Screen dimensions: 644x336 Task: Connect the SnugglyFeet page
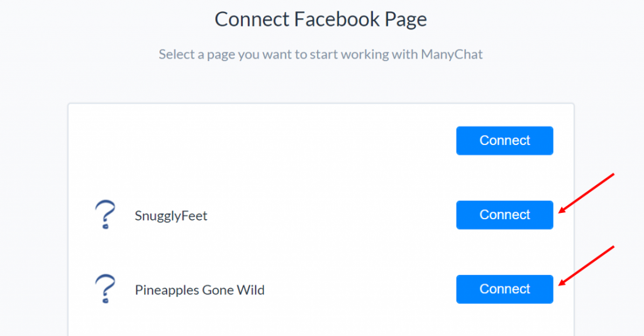[x=504, y=215]
